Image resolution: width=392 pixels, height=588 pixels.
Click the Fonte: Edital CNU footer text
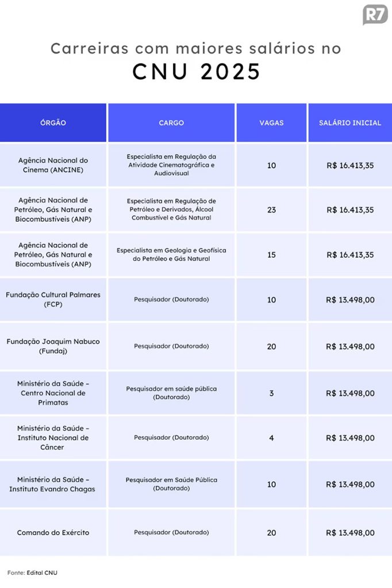point(33,572)
